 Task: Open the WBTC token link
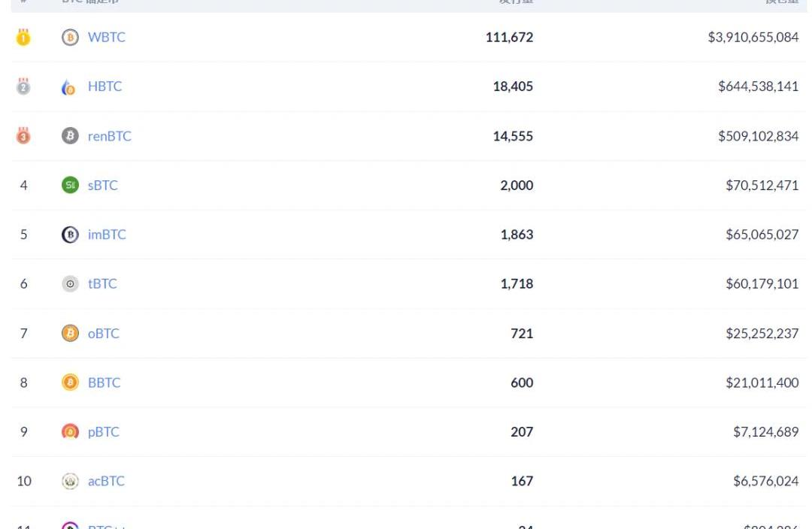tap(107, 38)
